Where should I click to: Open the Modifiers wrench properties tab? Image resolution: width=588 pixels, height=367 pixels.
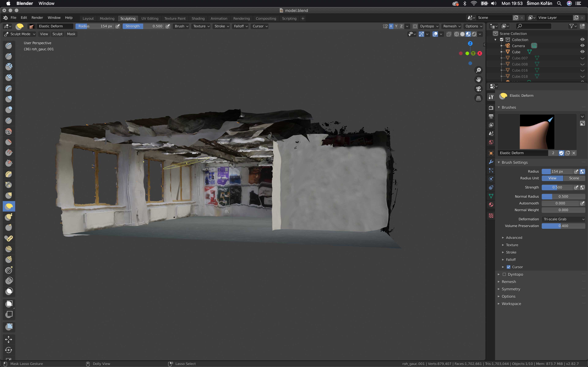pyautogui.click(x=491, y=162)
